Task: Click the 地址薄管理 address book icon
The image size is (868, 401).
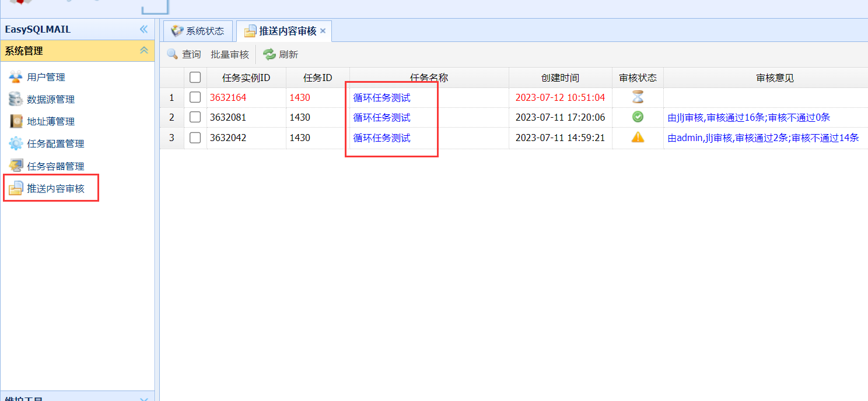Action: pos(16,121)
